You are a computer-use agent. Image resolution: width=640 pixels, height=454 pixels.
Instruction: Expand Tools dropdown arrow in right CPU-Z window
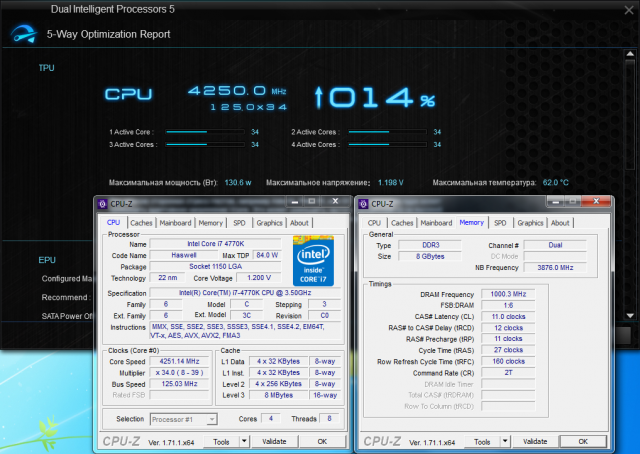tap(505, 441)
